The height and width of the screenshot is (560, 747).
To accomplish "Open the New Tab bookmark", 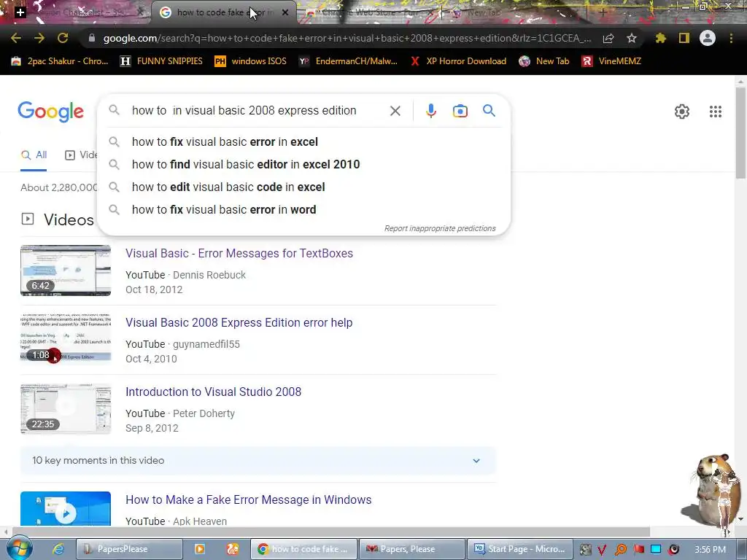I will pos(544,61).
